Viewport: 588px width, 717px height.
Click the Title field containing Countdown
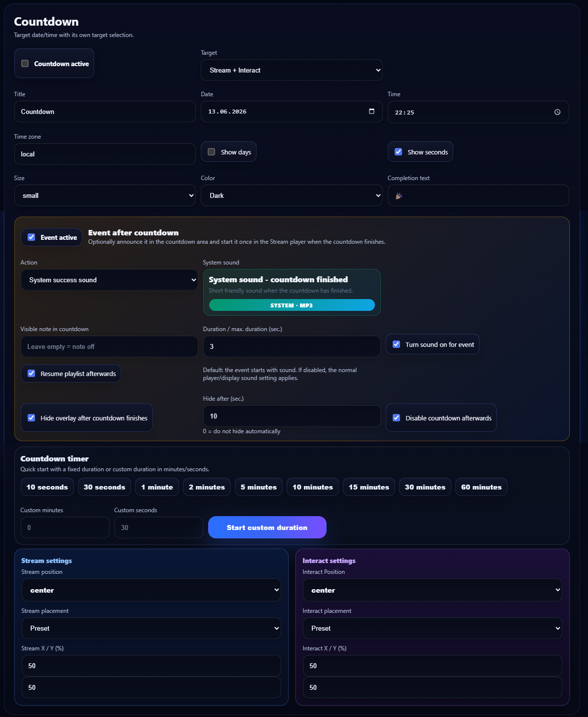(105, 112)
